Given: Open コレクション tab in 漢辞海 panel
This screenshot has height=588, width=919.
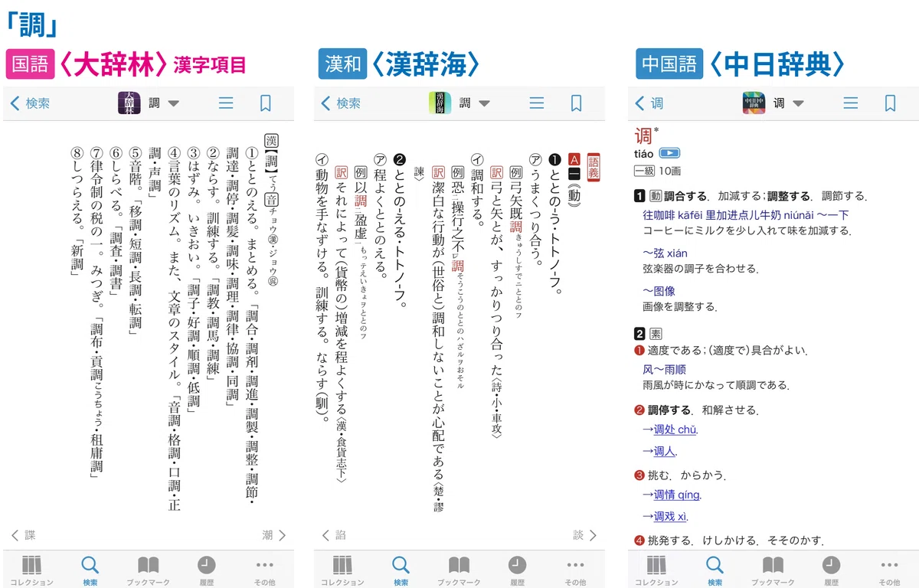Looking at the screenshot, I should [342, 570].
